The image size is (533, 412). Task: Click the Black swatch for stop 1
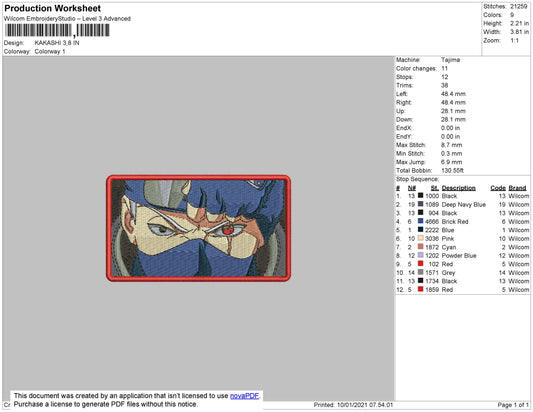tap(420, 195)
